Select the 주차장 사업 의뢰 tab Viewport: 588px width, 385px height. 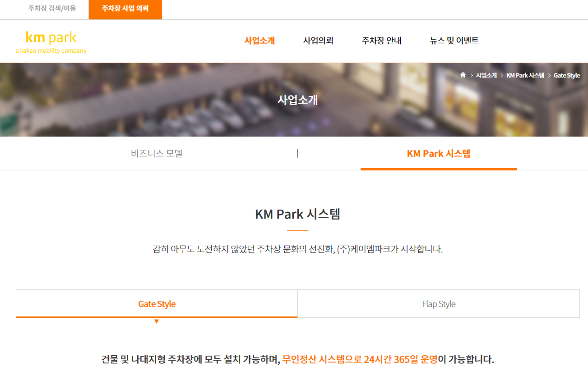tap(125, 9)
